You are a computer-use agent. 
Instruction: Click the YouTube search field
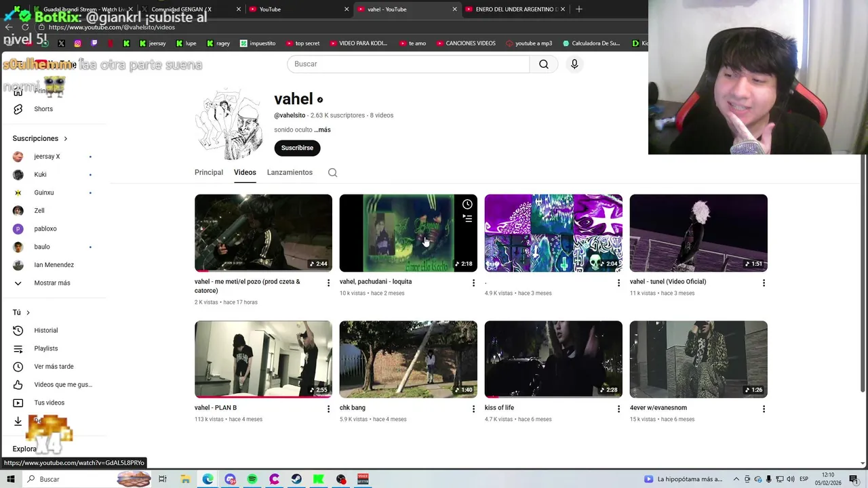[408, 64]
